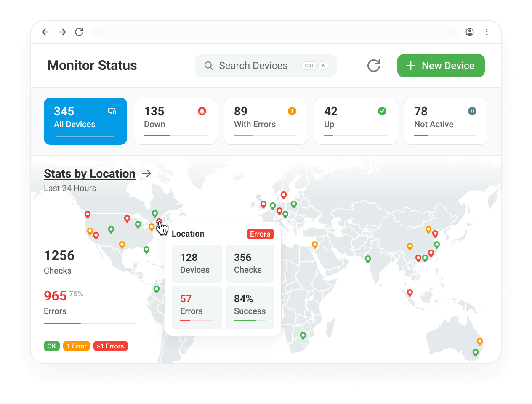
Task: Toggle the OK legend filter
Action: coord(51,346)
